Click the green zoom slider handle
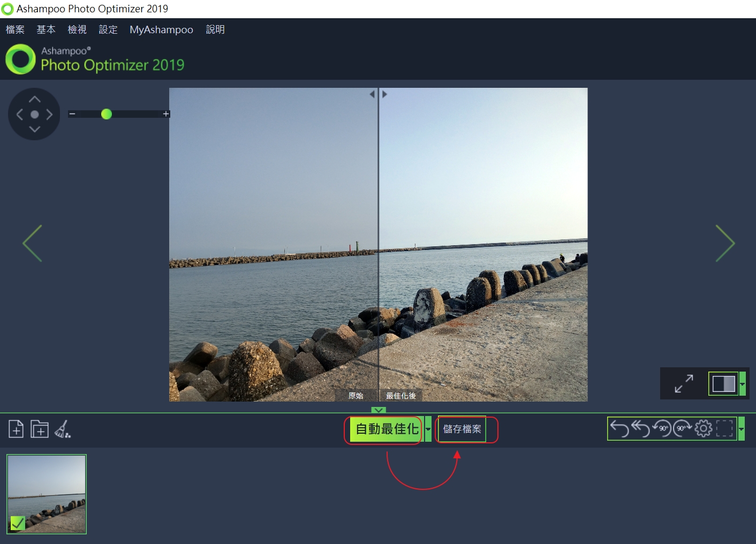Viewport: 756px width, 544px height. pyautogui.click(x=107, y=114)
